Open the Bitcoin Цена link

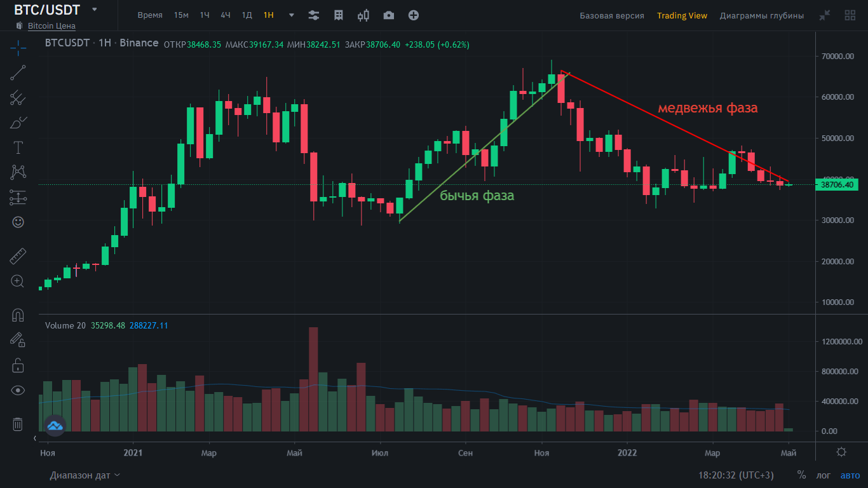pos(51,26)
